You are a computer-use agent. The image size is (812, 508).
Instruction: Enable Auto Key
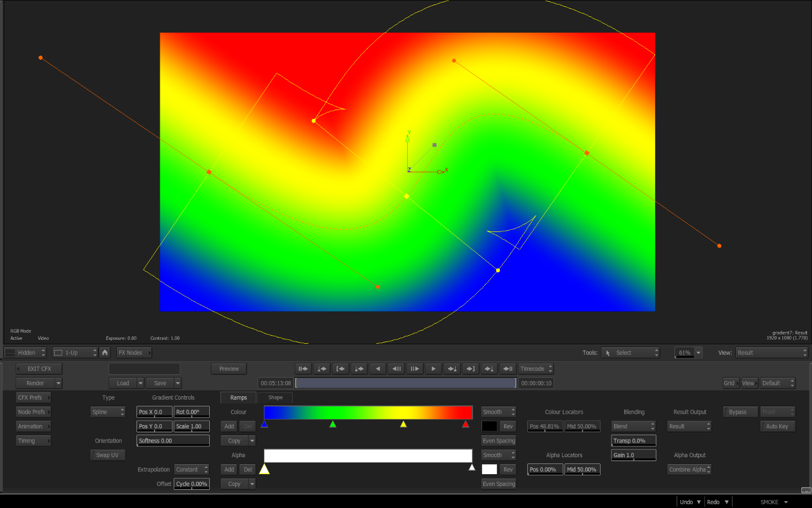pyautogui.click(x=777, y=427)
